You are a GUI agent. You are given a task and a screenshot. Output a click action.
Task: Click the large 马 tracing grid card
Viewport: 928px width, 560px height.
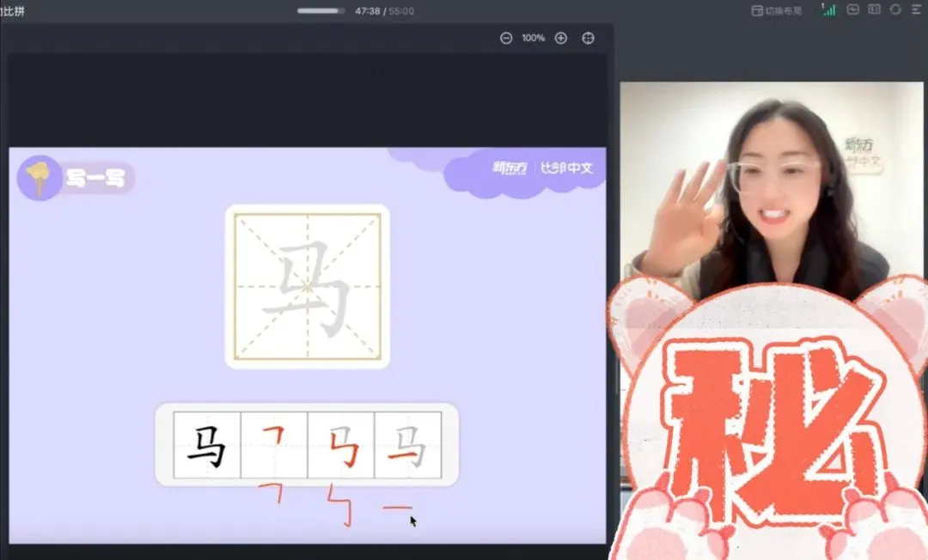pyautogui.click(x=308, y=287)
